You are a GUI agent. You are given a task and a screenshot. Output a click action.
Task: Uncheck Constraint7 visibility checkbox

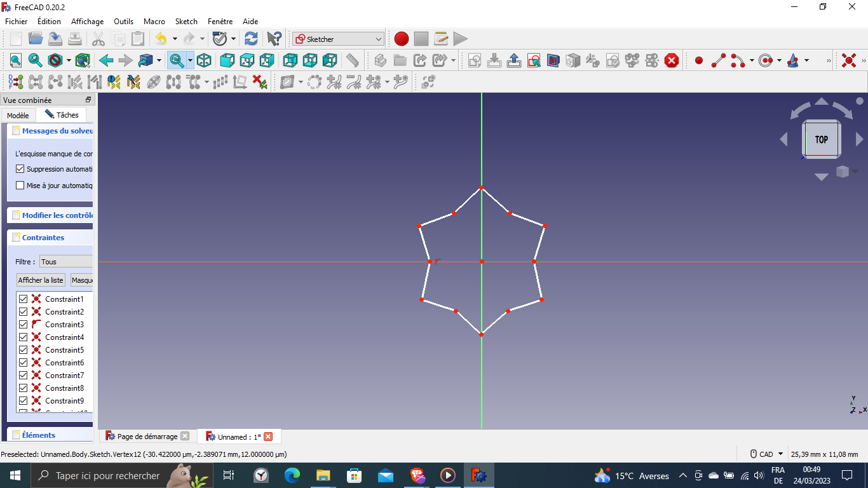(x=24, y=375)
